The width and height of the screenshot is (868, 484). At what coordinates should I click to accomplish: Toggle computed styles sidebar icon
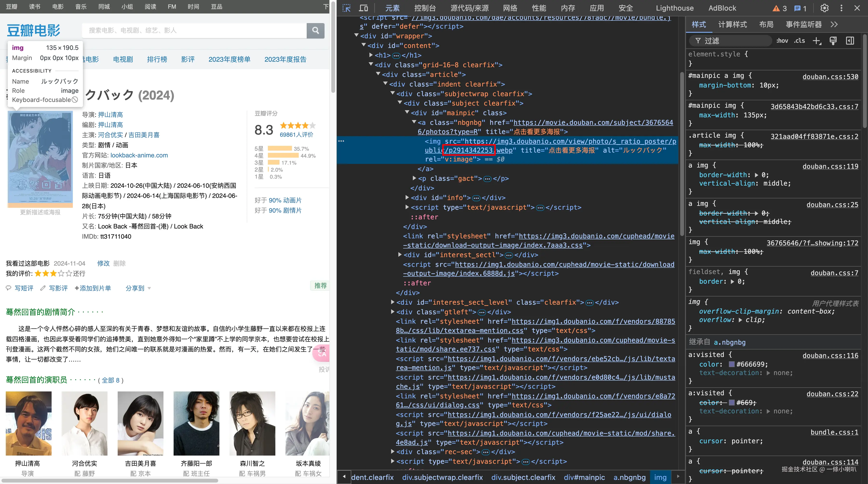click(x=850, y=41)
